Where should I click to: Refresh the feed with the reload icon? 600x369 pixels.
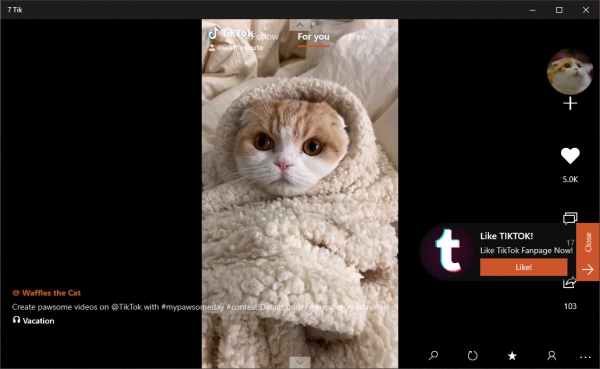pyautogui.click(x=473, y=356)
